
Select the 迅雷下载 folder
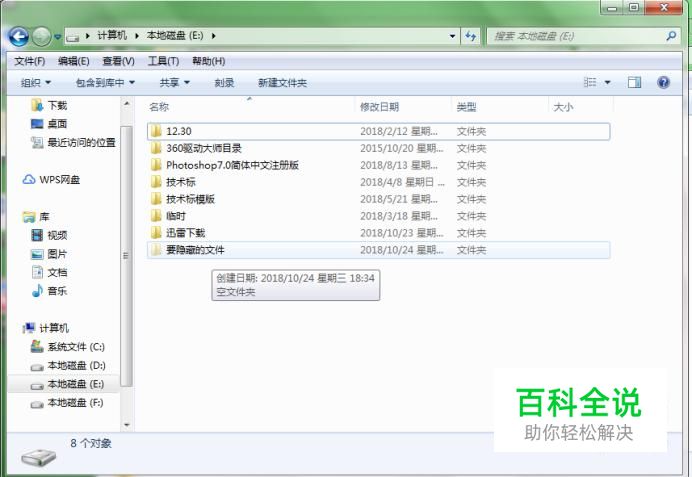click(379, 233)
